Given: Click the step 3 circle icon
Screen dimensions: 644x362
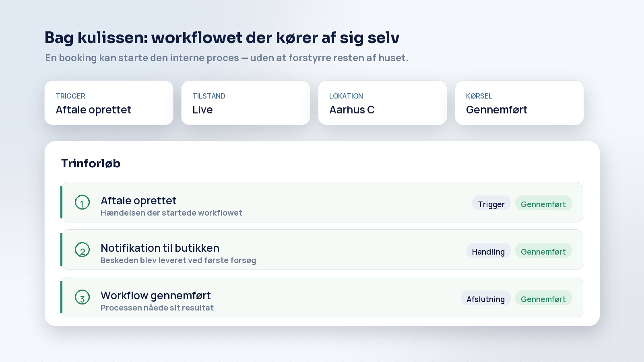Looking at the screenshot, I should (82, 297).
